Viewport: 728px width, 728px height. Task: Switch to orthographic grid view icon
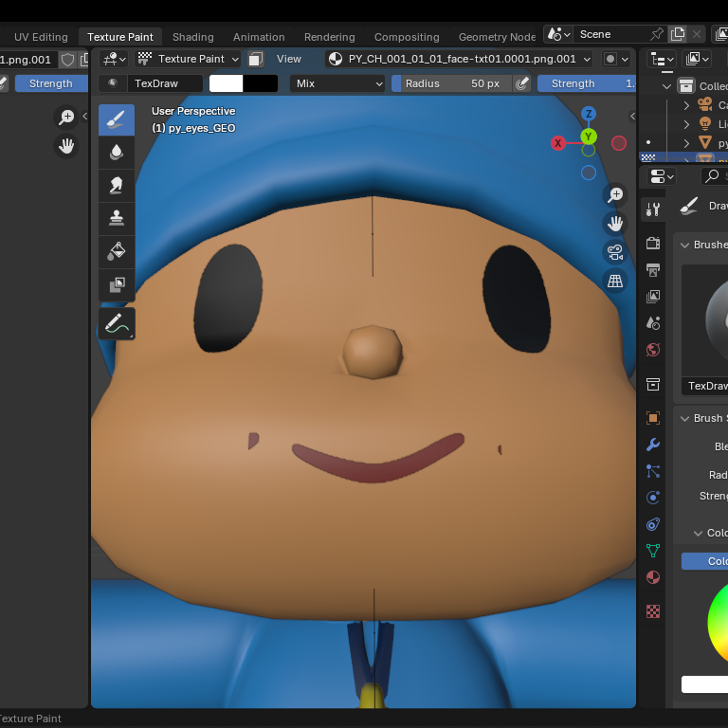coord(615,281)
